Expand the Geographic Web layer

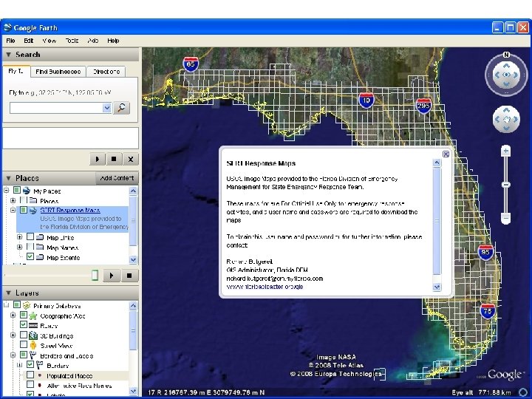tap(13, 316)
